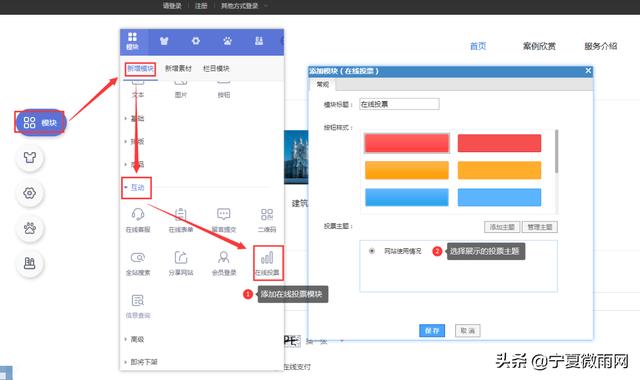
Task: Add the 留言提交 chat bubble module
Action: [x=224, y=220]
